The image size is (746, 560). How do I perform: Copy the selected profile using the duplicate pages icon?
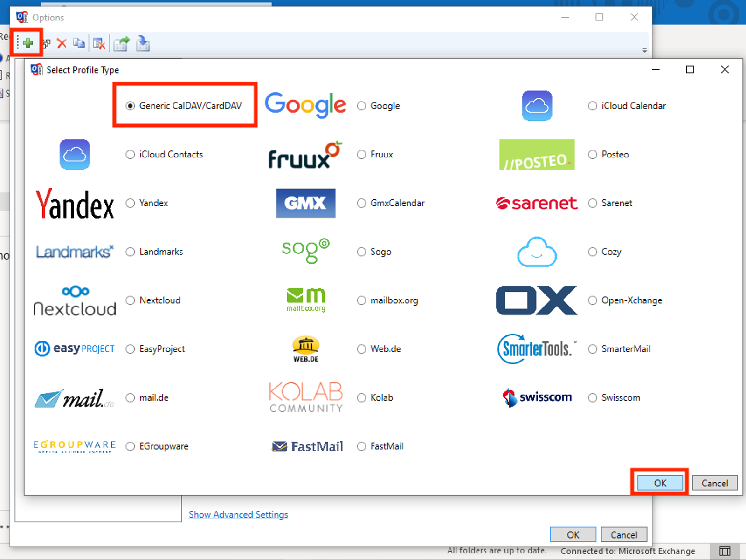(x=79, y=43)
